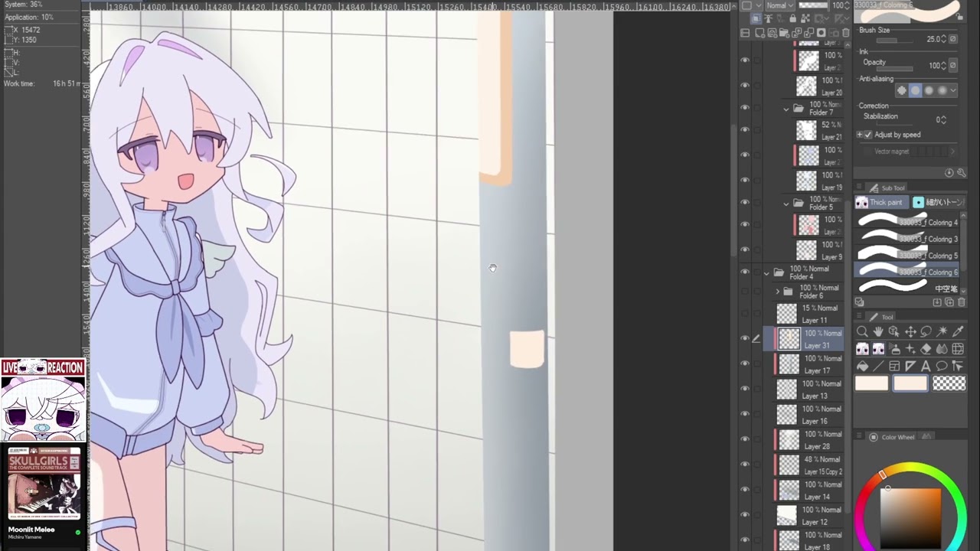Expand Folder 6 in layer list

click(778, 292)
